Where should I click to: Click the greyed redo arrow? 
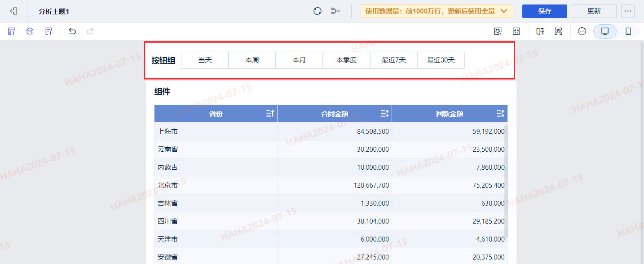click(x=90, y=31)
